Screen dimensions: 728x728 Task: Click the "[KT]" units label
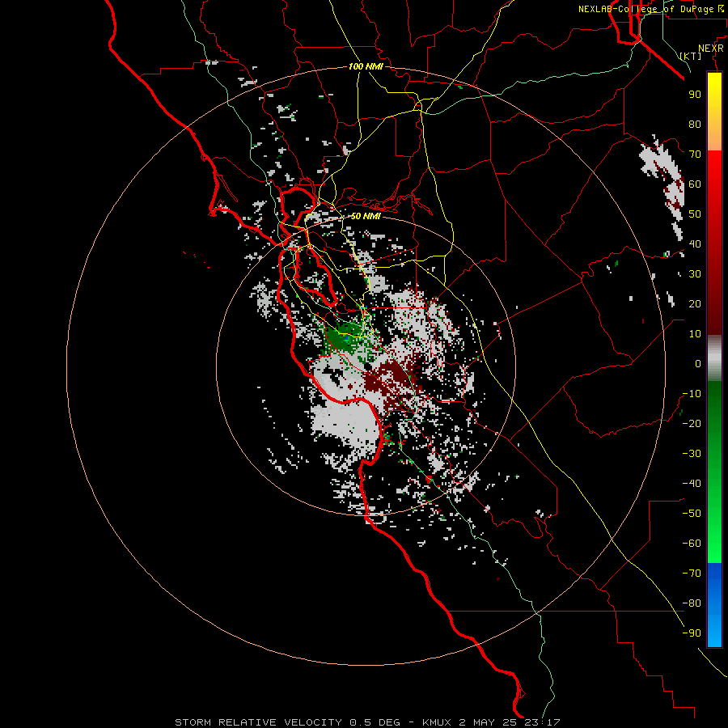[x=691, y=56]
